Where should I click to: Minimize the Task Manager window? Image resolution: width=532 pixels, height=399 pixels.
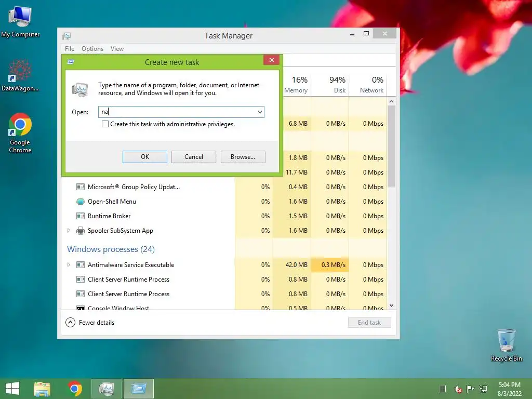tap(352, 34)
